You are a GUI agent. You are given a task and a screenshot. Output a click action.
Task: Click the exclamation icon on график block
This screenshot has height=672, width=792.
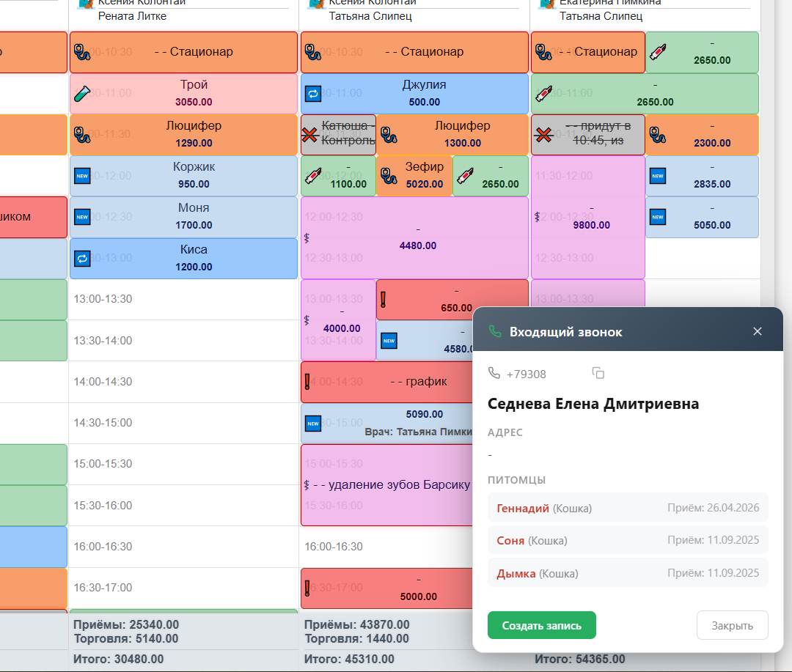click(x=307, y=381)
